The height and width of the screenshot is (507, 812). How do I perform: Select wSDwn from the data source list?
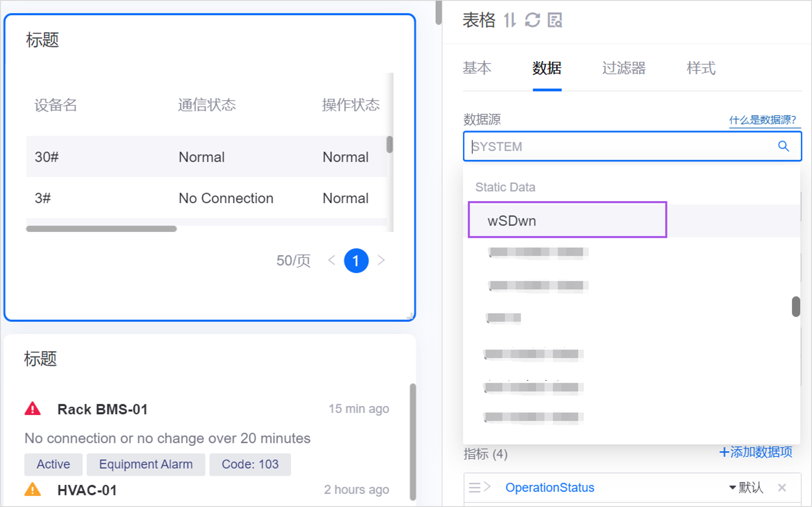click(x=567, y=220)
